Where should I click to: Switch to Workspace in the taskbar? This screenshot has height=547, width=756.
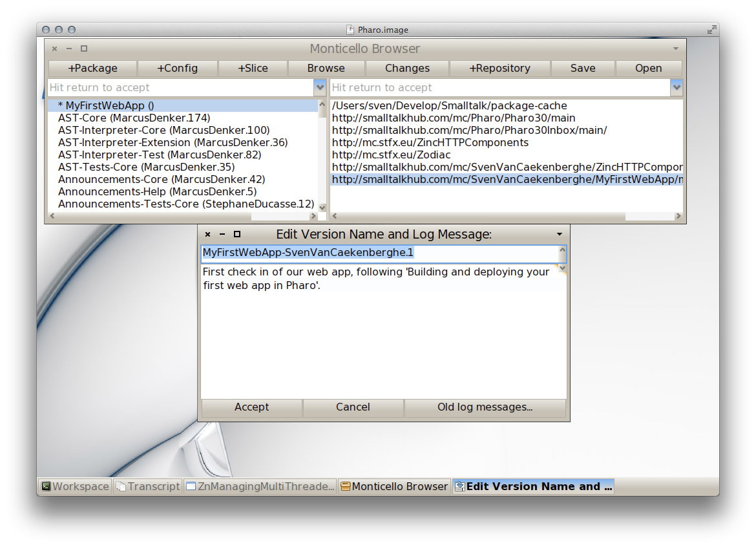tap(75, 486)
